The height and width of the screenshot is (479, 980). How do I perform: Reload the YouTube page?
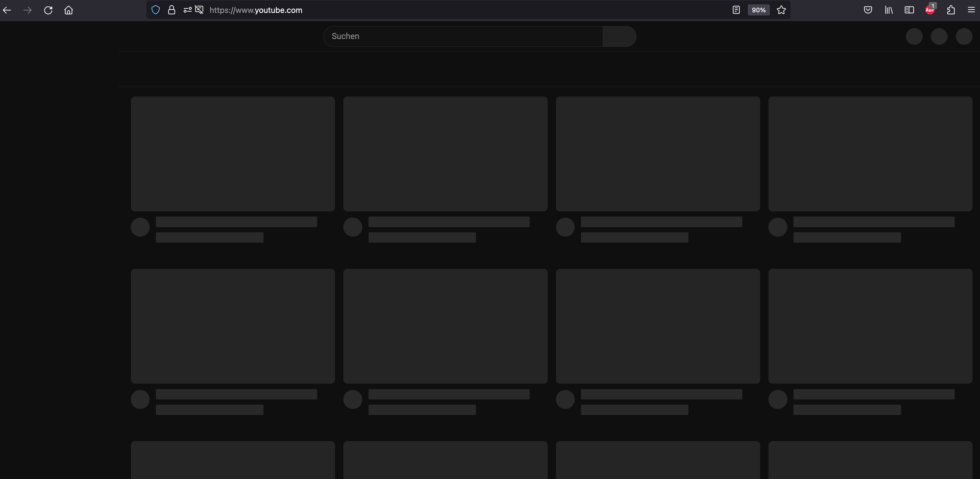pos(48,10)
